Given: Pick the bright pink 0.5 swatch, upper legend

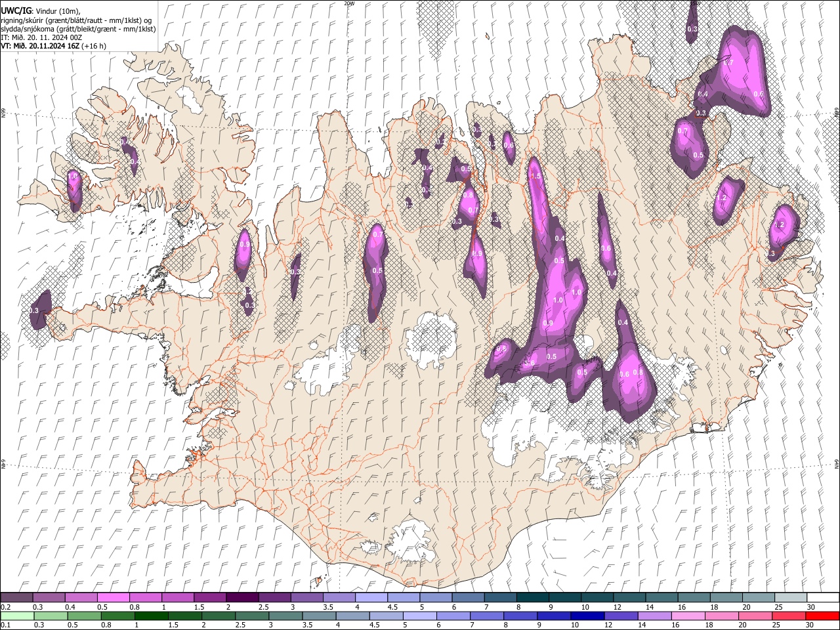Looking at the screenshot, I should [x=114, y=597].
